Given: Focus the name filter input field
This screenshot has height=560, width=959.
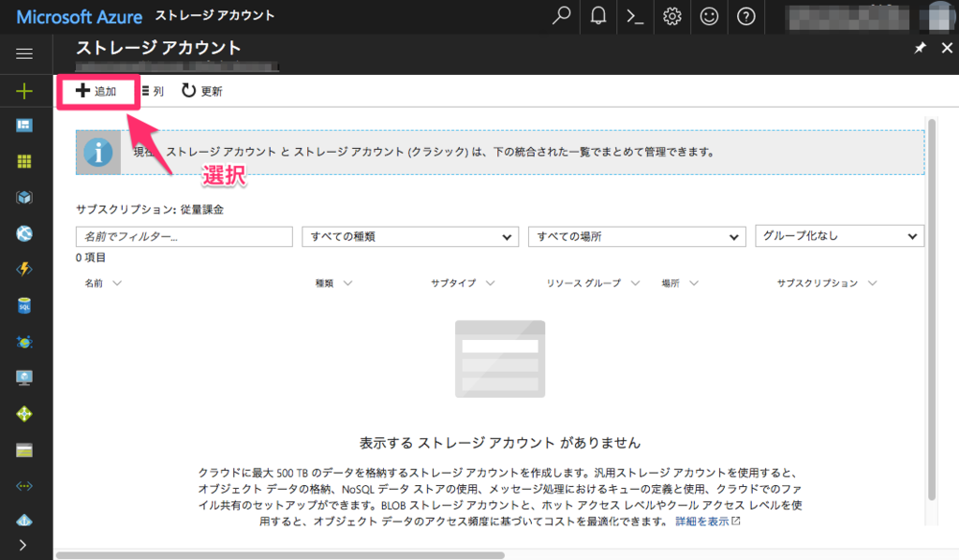Looking at the screenshot, I should click(x=184, y=237).
